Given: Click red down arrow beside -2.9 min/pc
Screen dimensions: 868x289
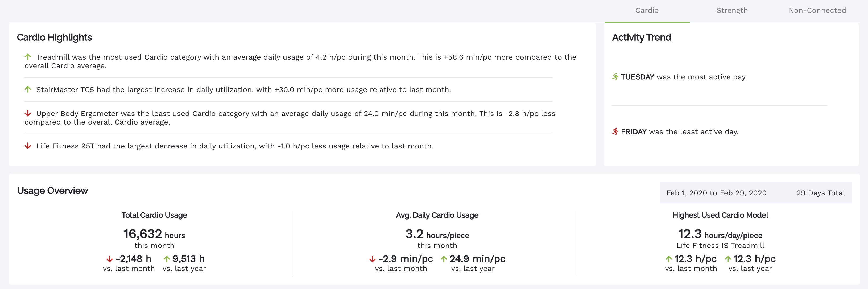Looking at the screenshot, I should point(372,259).
